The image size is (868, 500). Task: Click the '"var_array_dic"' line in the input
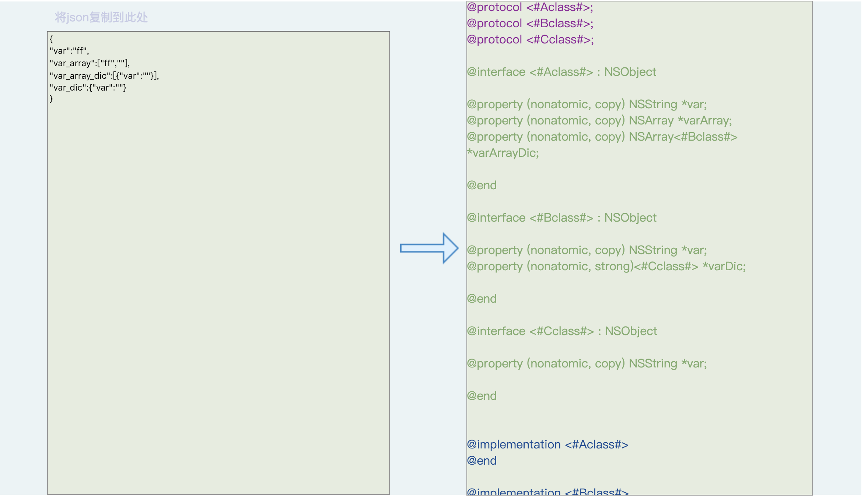click(x=104, y=76)
